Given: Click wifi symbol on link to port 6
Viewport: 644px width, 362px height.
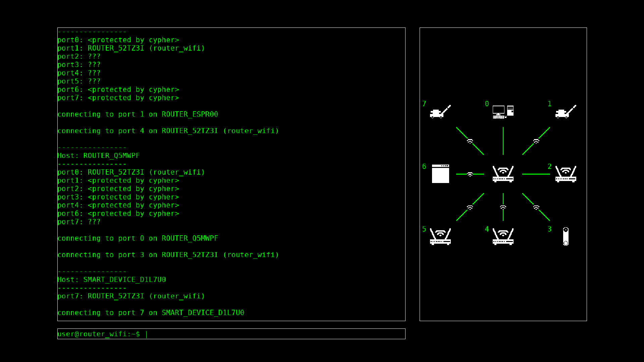Looking at the screenshot, I should pyautogui.click(x=470, y=174).
